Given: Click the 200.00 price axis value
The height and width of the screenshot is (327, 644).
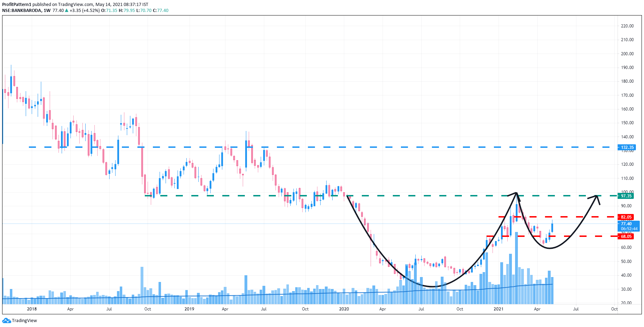Looking at the screenshot, I should (x=627, y=54).
